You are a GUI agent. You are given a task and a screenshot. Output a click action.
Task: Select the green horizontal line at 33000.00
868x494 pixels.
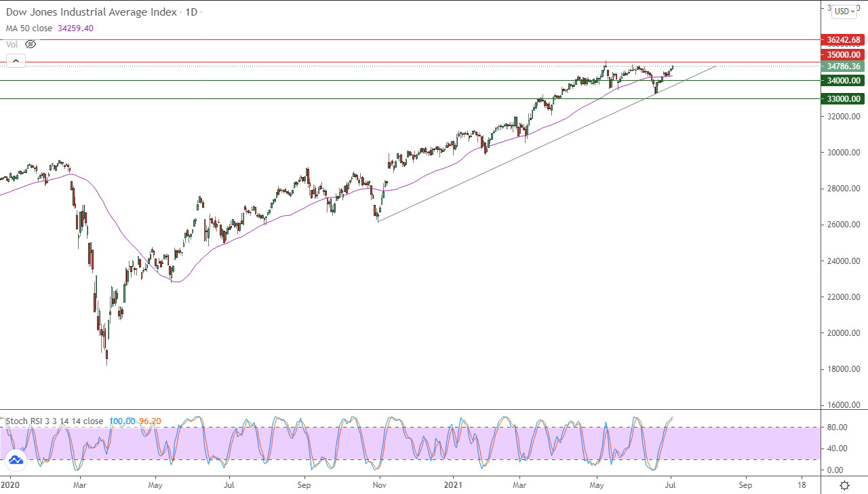[410, 98]
